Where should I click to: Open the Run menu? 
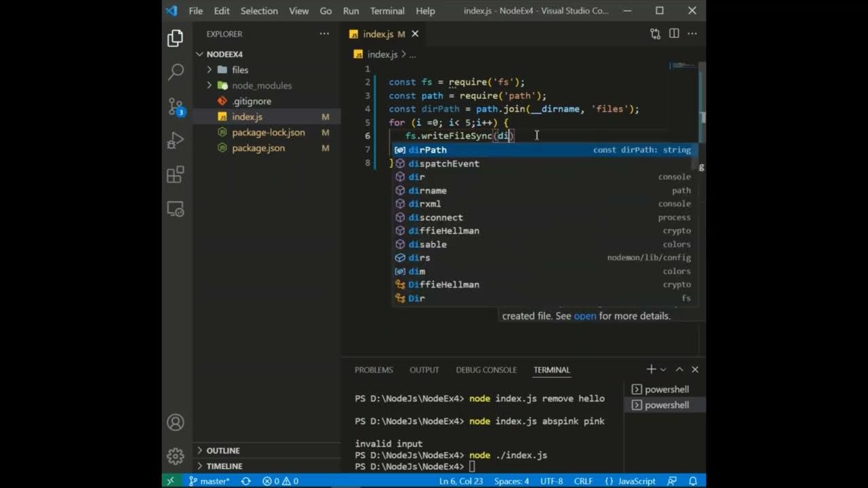coord(351,11)
